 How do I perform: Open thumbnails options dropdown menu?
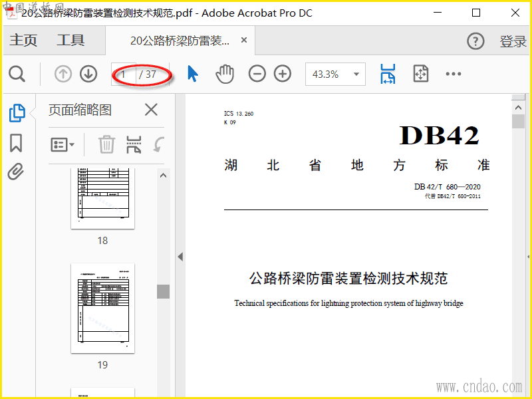pos(63,144)
